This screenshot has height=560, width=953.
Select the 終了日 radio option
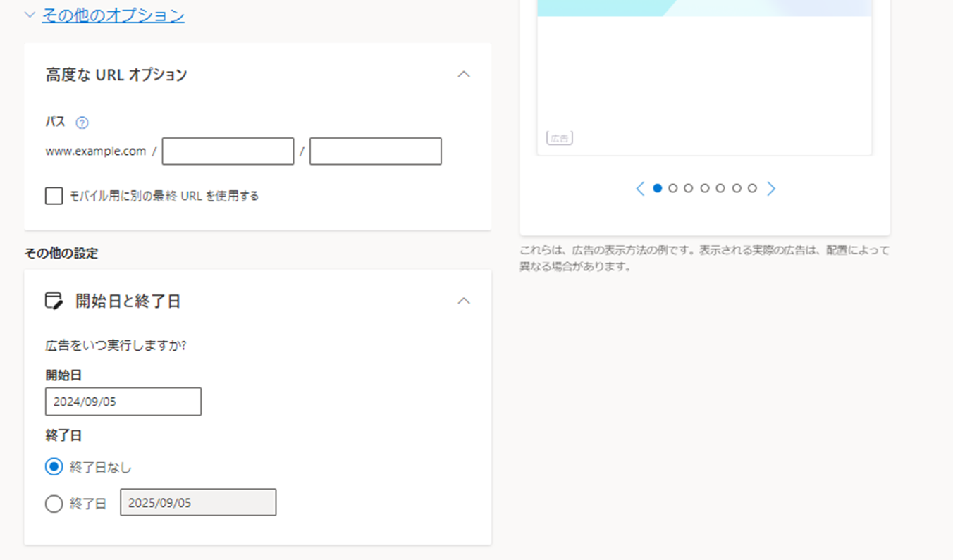[x=54, y=504]
